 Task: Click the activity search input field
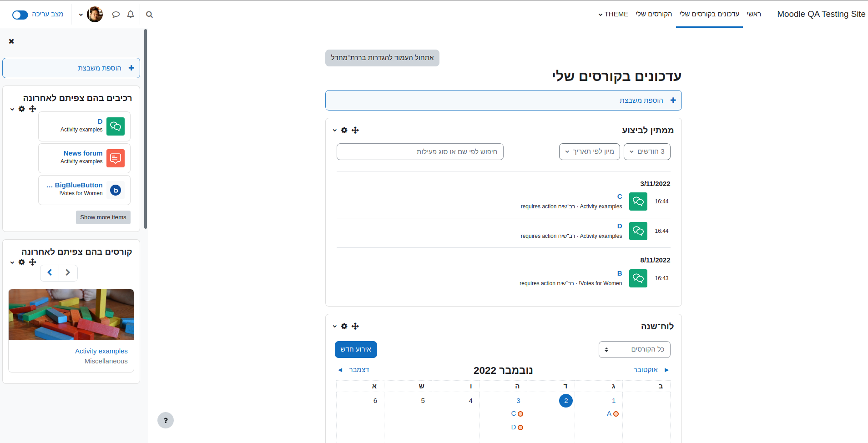point(420,152)
